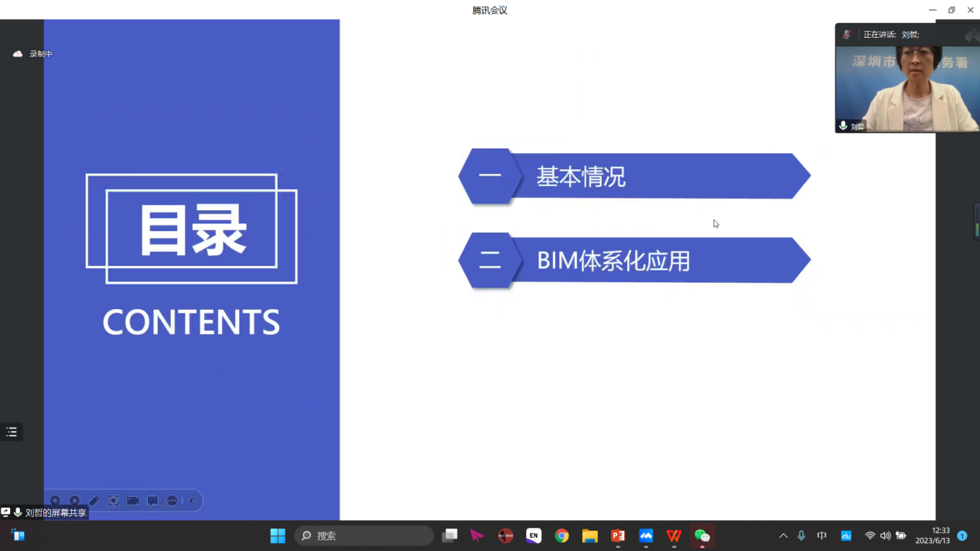This screenshot has height=551, width=980.
Task: Toggle the 中 input method indicator
Action: pos(821,536)
